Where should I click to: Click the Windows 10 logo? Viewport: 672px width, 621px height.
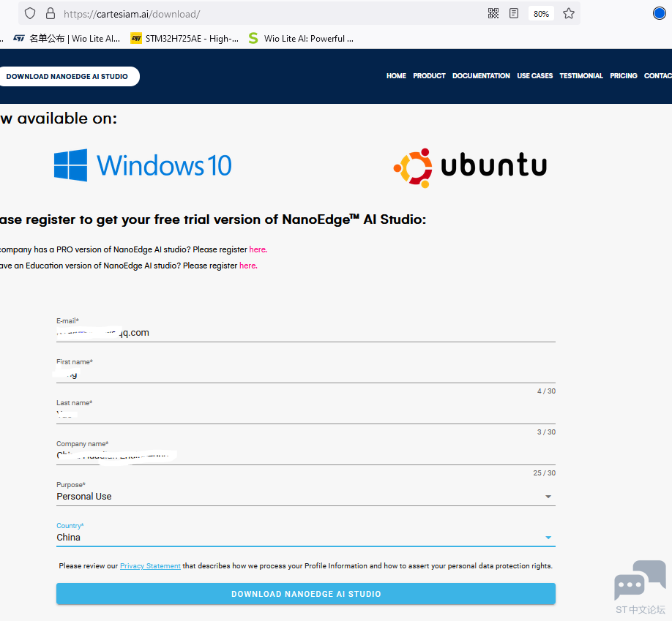[143, 165]
